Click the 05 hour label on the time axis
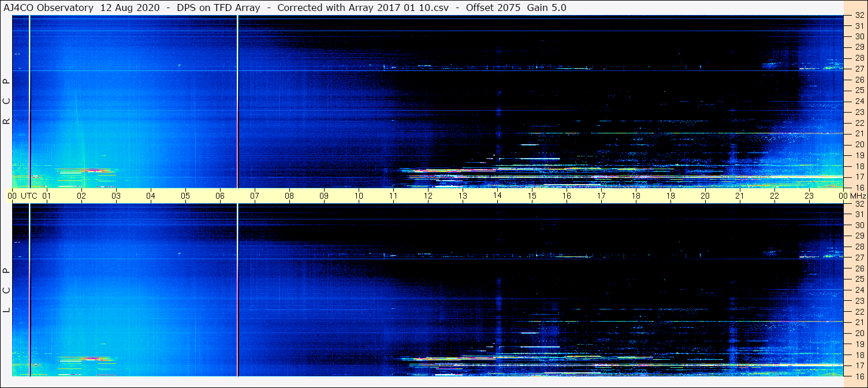This screenshot has width=868, height=388. (x=185, y=196)
